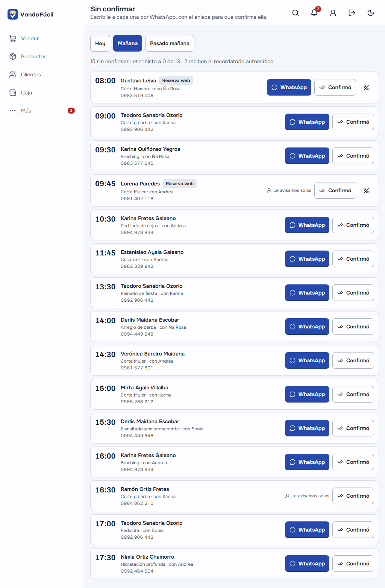The height and width of the screenshot is (588, 385).
Task: Switch to the Hoy tab
Action: (x=100, y=43)
